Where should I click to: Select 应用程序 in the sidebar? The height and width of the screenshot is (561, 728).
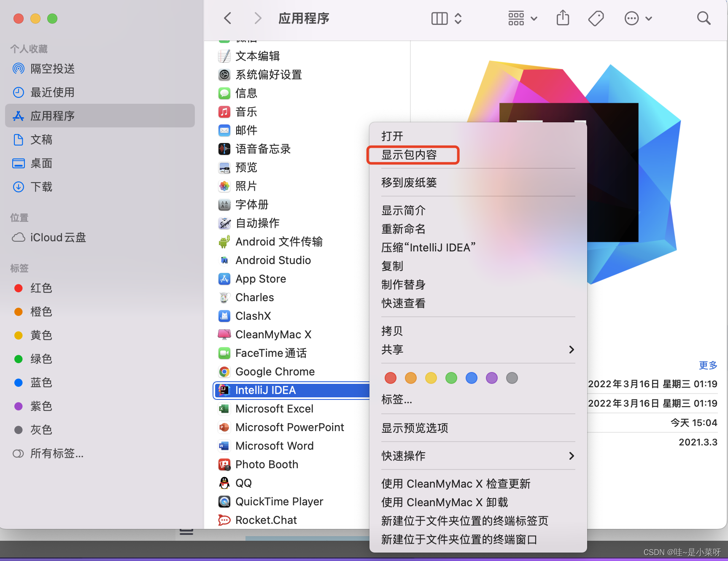(100, 116)
